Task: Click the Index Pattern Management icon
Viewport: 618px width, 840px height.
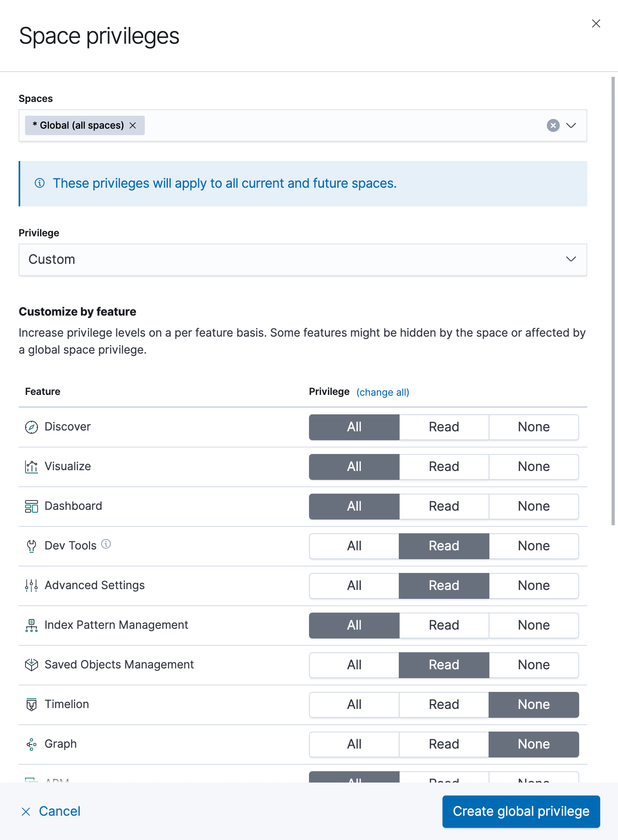Action: [32, 625]
